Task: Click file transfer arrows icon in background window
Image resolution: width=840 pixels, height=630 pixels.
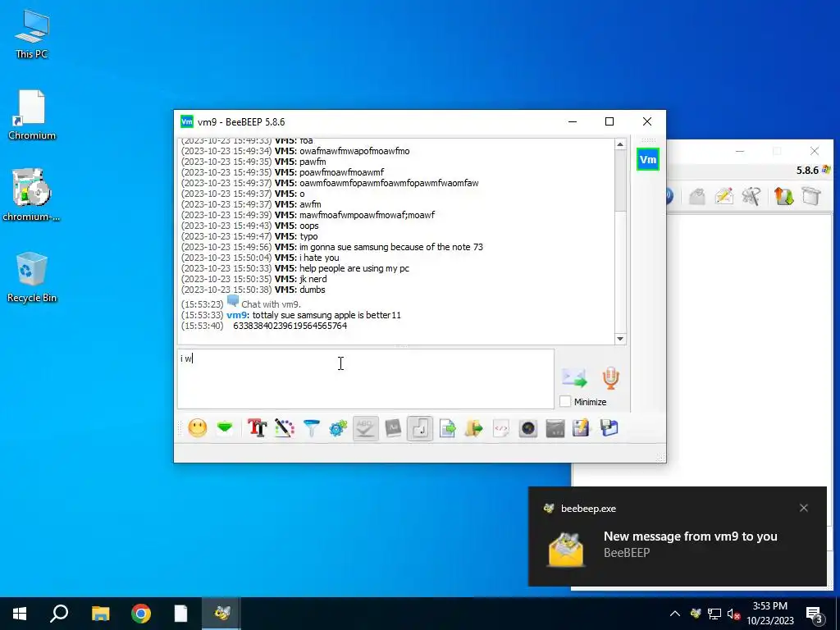Action: tap(783, 196)
